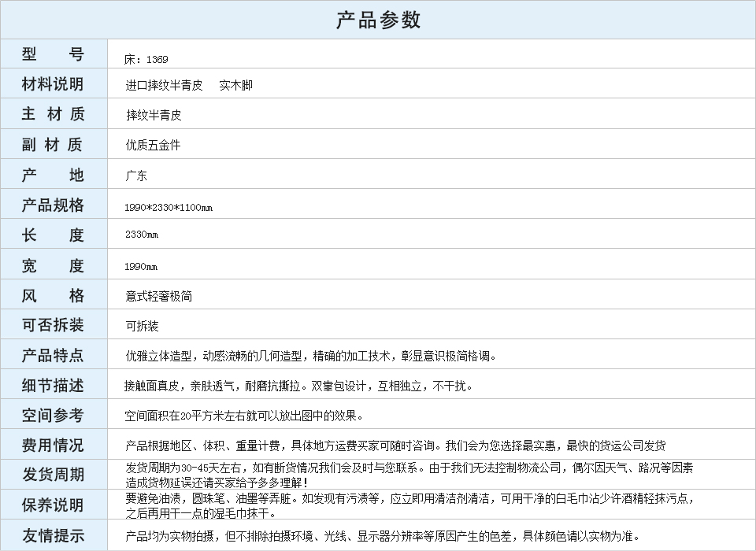Click the text starting 要避免油渍

coord(409,505)
